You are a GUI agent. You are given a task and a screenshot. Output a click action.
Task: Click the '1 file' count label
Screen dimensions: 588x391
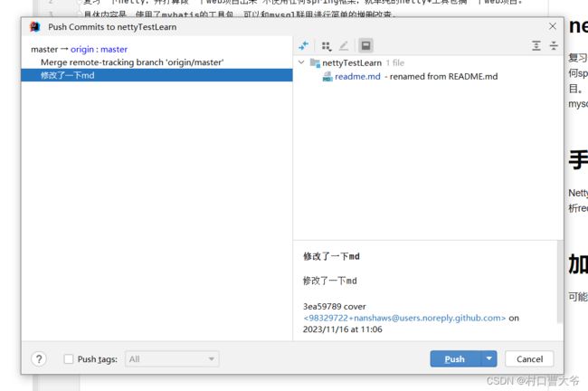click(x=395, y=62)
